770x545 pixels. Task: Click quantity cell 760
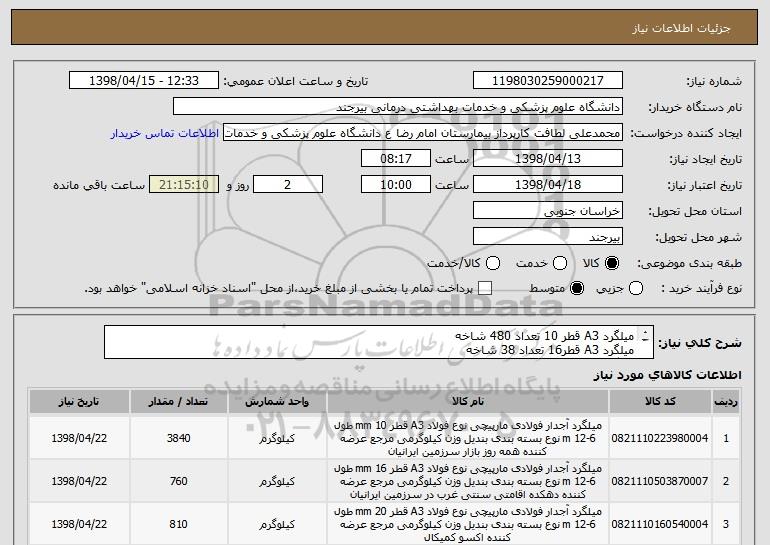178,481
